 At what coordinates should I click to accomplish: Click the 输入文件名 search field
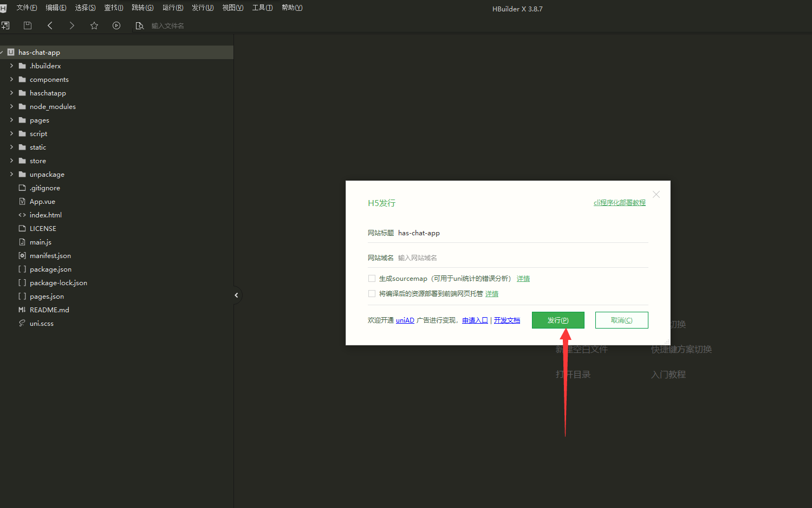click(x=168, y=26)
